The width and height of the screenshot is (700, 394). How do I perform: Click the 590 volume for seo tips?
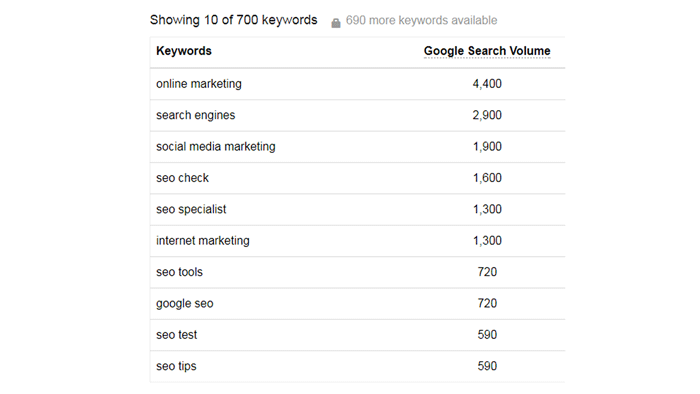[487, 366]
